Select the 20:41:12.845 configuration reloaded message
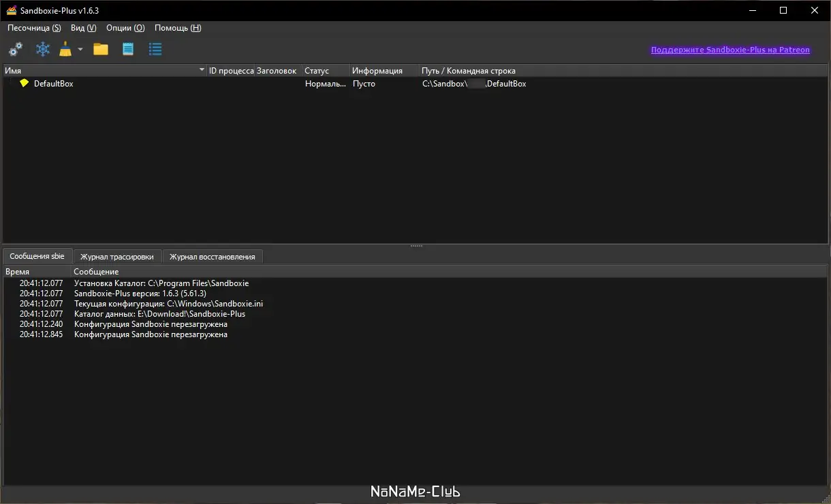This screenshot has width=831, height=504. (151, 334)
